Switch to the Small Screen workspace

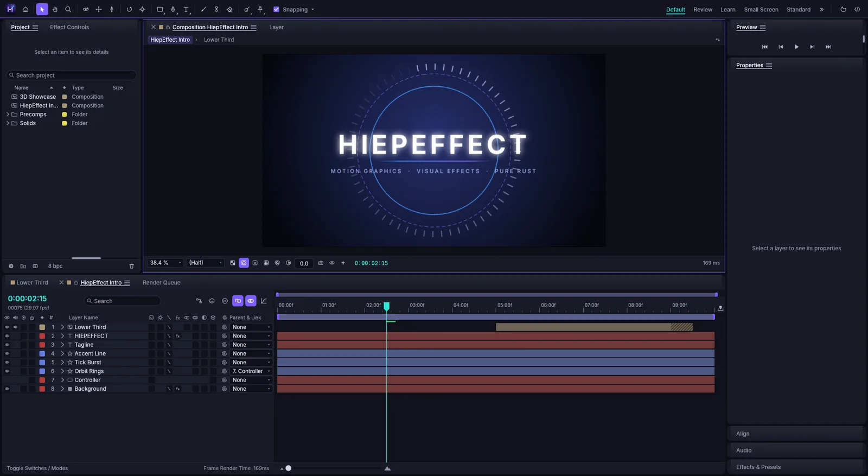click(x=761, y=10)
